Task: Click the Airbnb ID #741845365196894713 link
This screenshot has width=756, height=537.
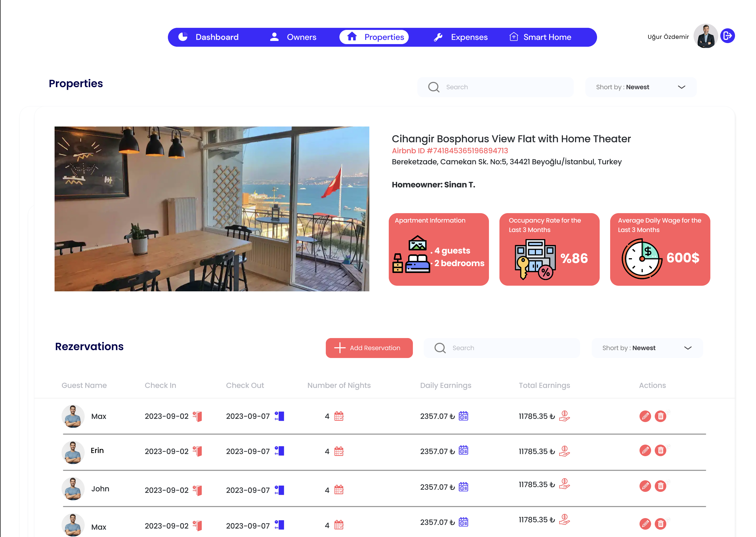Action: pos(450,151)
